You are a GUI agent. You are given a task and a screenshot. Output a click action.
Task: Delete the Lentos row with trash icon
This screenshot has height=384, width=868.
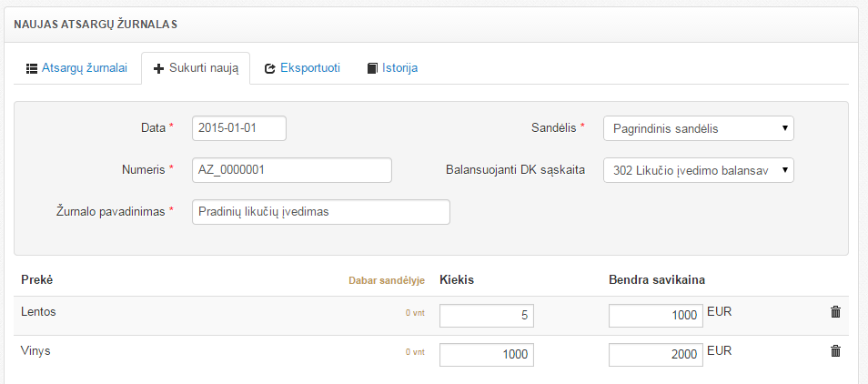(x=835, y=312)
